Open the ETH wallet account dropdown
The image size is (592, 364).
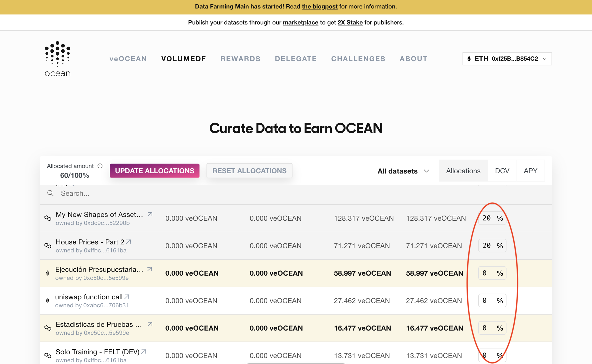(x=507, y=59)
